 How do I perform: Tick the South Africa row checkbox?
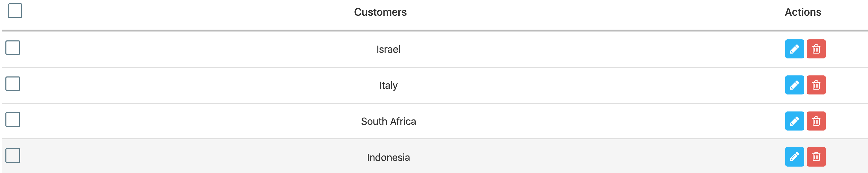click(13, 119)
